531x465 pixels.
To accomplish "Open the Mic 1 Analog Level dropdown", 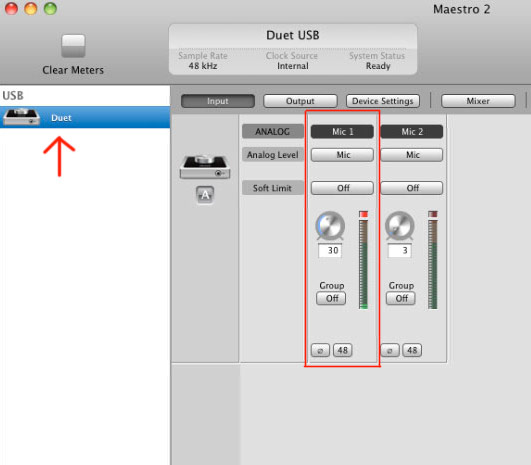I will click(x=342, y=155).
